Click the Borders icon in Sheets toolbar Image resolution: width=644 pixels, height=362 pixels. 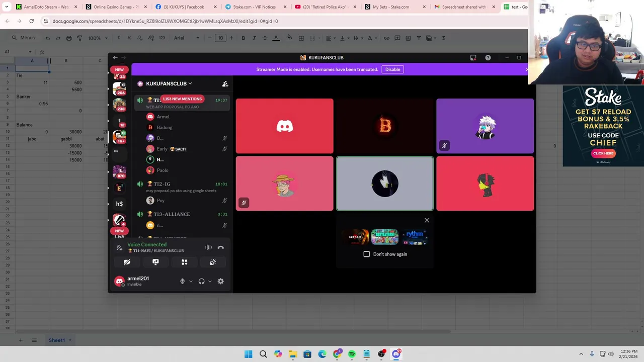[x=301, y=38]
